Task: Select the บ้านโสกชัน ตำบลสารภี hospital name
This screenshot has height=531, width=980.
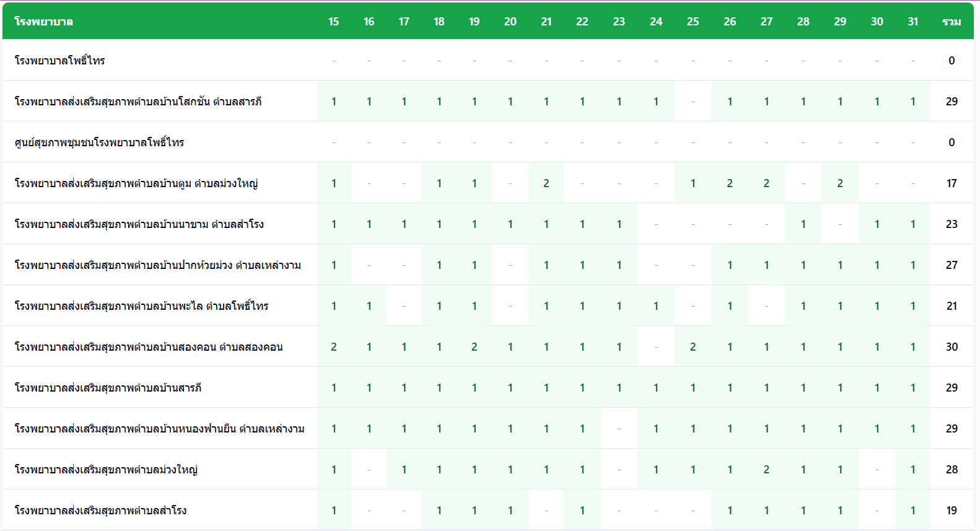Action: [x=138, y=101]
